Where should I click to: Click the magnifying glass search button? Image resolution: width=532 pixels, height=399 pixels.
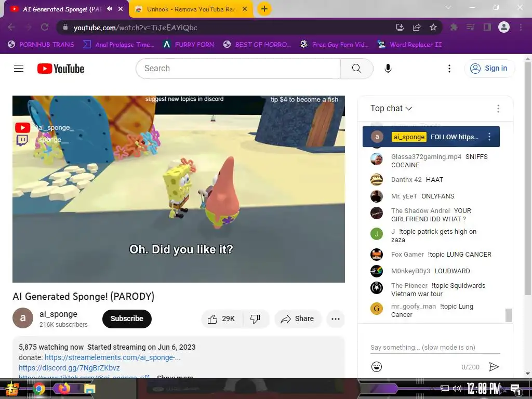(x=356, y=69)
